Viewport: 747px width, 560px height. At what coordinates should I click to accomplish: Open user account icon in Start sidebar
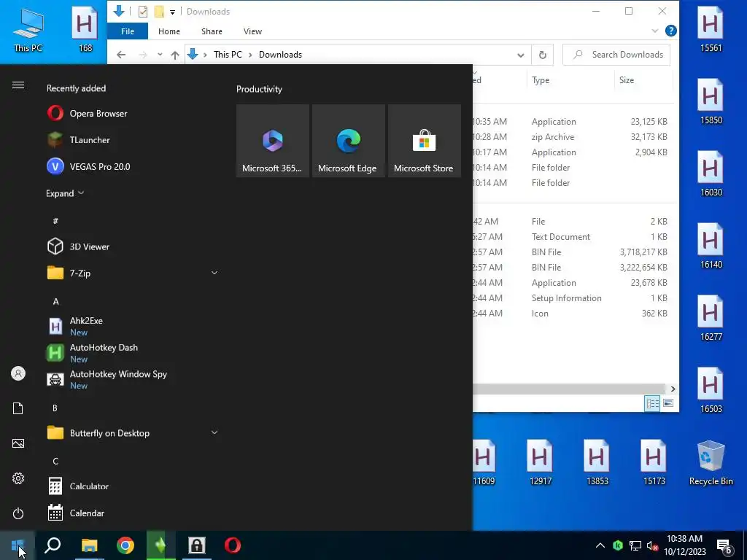click(x=18, y=373)
